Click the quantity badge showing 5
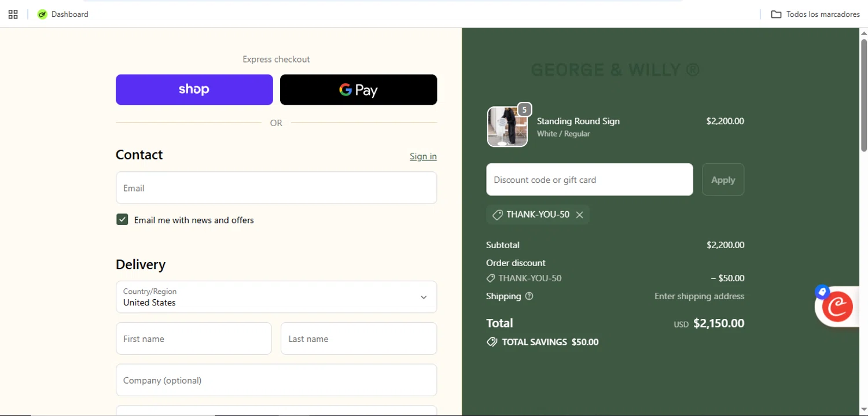Screen dimensions: 868x416 [x=524, y=109]
